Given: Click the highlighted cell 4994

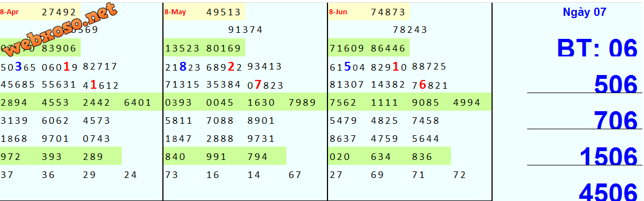Looking at the screenshot, I should [467, 102].
